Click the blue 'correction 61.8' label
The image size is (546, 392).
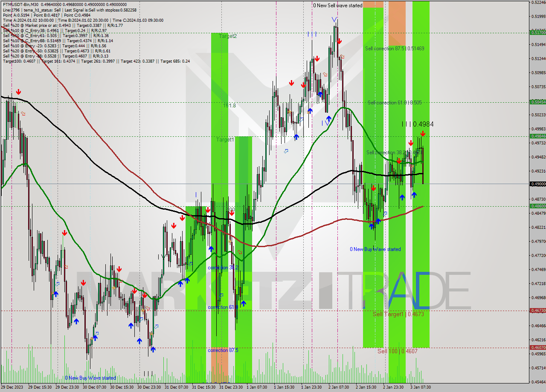coord(223,307)
